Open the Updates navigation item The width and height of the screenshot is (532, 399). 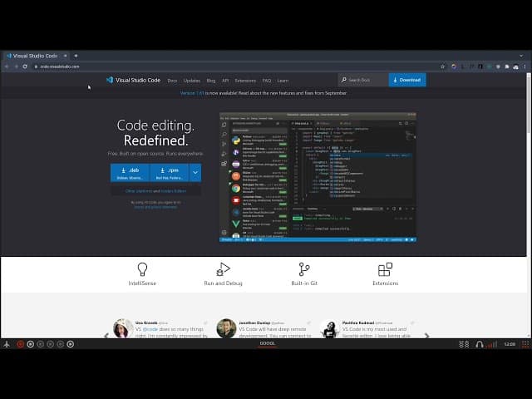tap(192, 81)
